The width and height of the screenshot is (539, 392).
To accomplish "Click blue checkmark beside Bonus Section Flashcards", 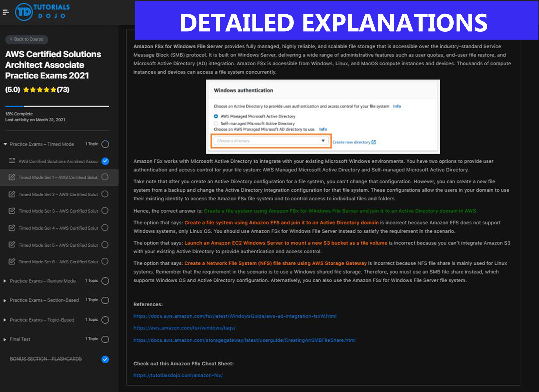I will pyautogui.click(x=105, y=359).
